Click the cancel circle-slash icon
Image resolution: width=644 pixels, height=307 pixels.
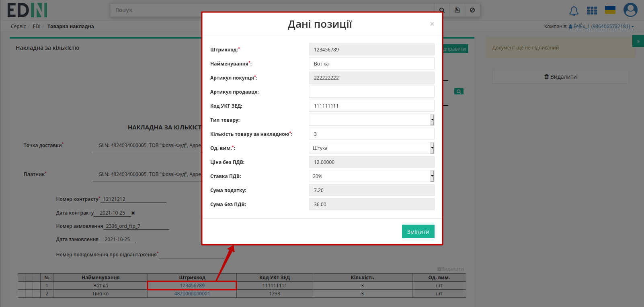point(472,10)
